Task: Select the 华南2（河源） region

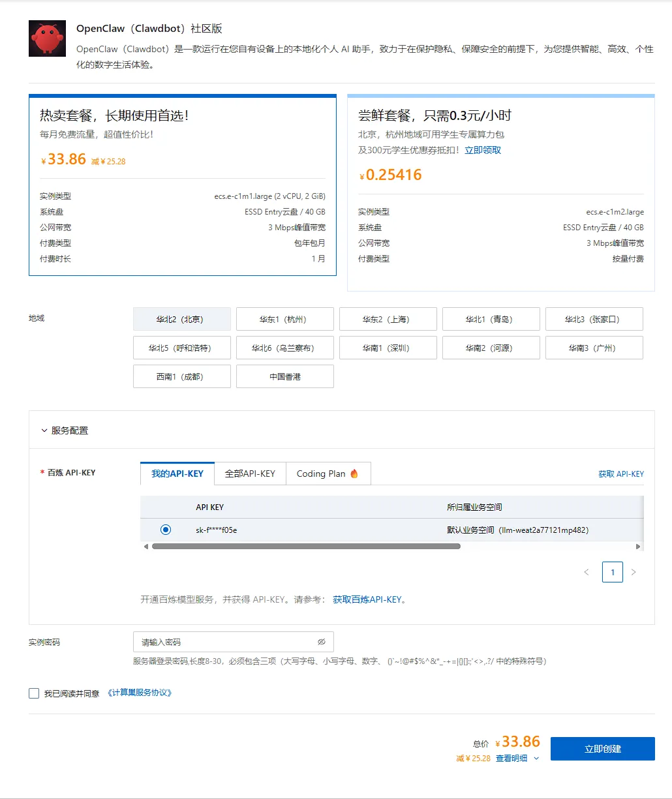Action: (x=491, y=348)
